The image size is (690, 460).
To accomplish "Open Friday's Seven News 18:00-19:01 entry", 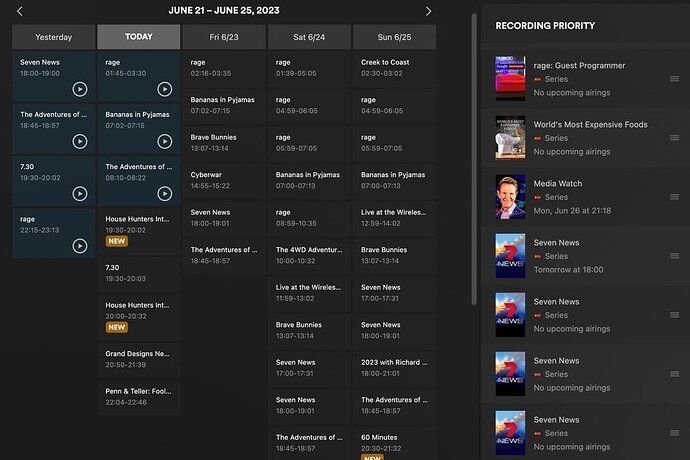I will 224,218.
